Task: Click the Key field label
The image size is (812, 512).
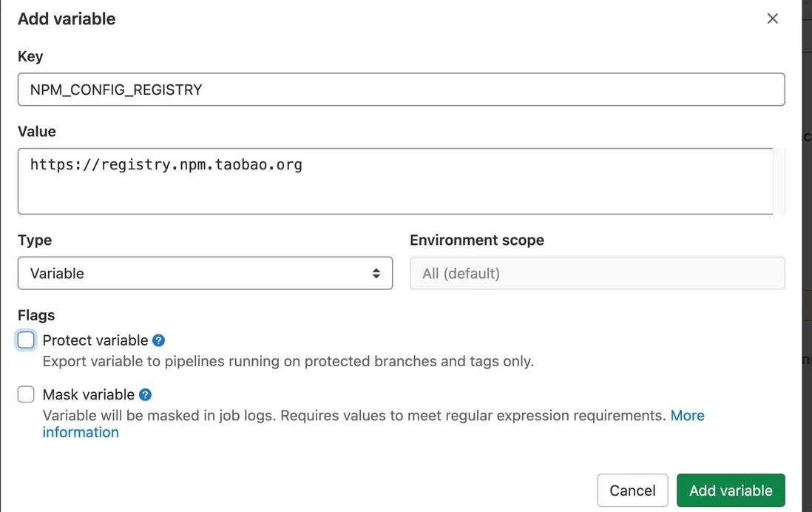Action: coord(30,56)
